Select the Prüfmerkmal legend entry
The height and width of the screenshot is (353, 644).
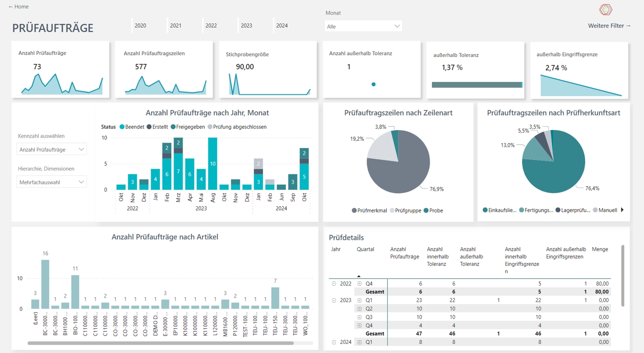(x=369, y=210)
